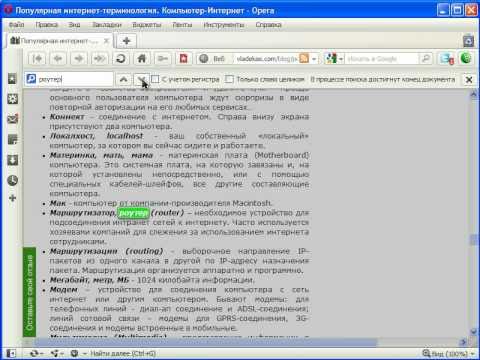The width and height of the screenshot is (480, 360).
Task: Go back with the Back arrow
Action: [58, 59]
